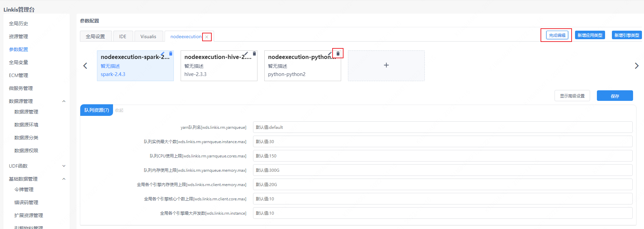
Task: Delete the nodeexecution-spark engine card
Action: (x=171, y=54)
